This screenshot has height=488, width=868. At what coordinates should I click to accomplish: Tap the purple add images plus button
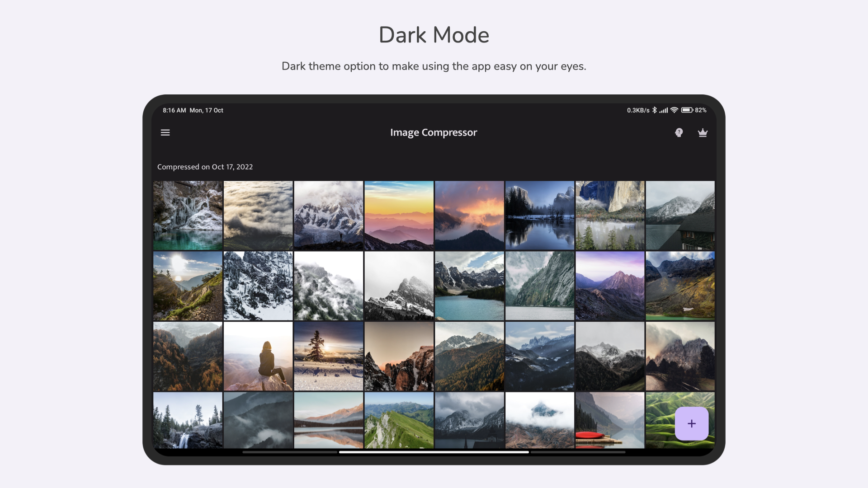coord(691,423)
